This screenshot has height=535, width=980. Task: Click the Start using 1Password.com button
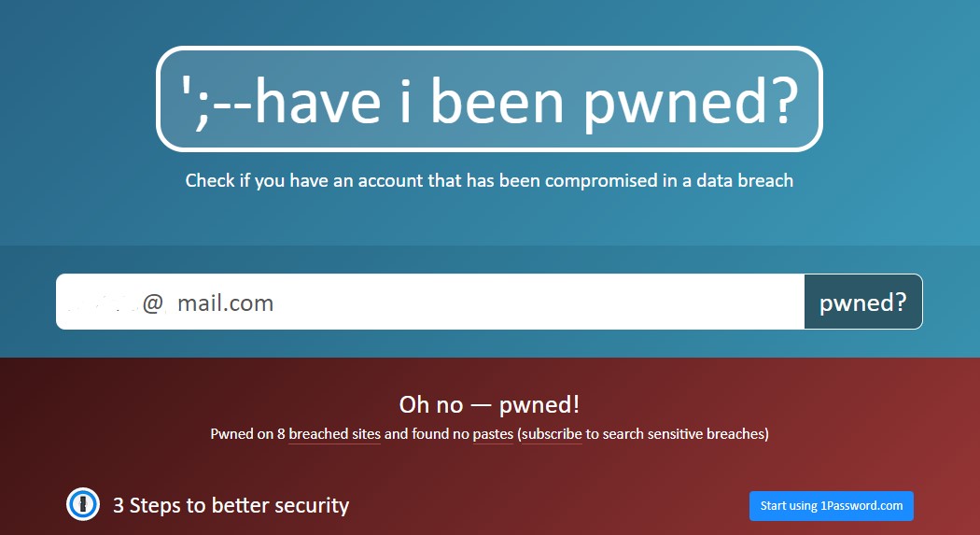point(832,506)
